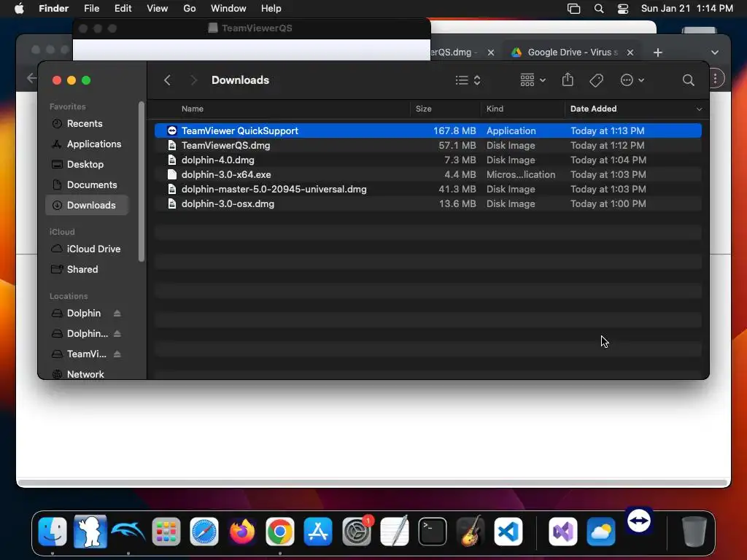747x560 pixels.
Task: Select the TeamViewer QuickSupport application row
Action: pyautogui.click(x=427, y=131)
